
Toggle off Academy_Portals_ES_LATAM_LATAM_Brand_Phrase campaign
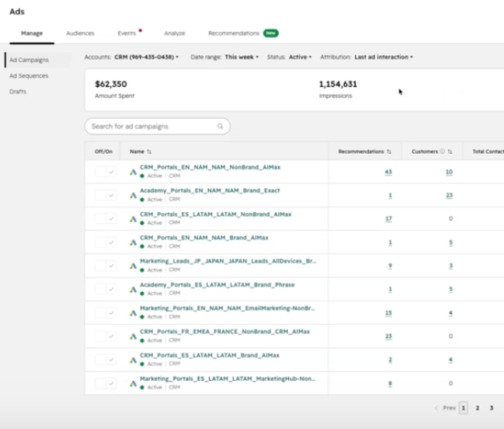point(106,289)
